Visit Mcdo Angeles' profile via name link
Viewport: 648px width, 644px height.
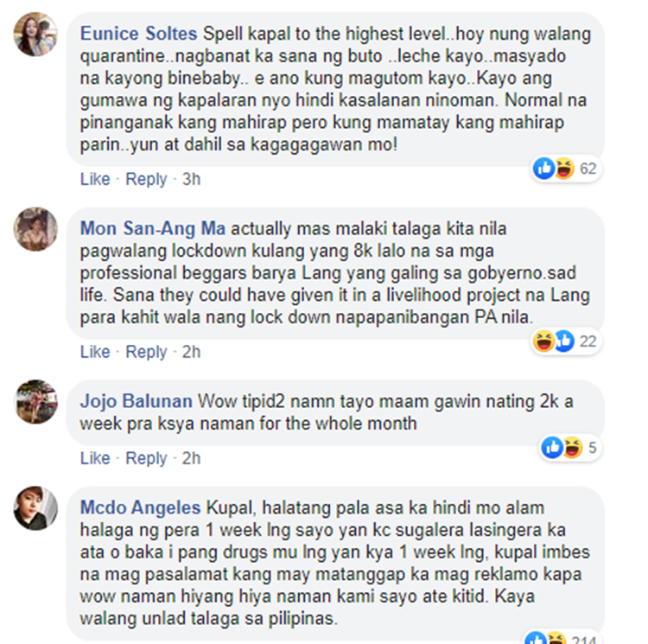point(140,507)
